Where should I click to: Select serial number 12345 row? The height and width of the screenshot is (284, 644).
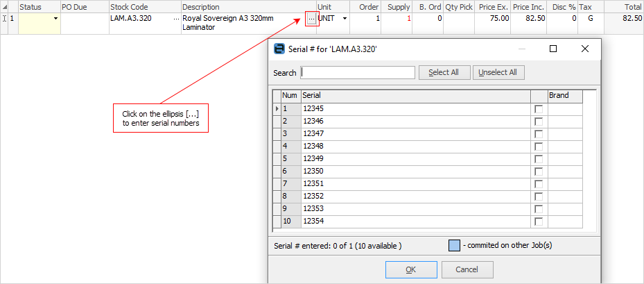point(416,110)
